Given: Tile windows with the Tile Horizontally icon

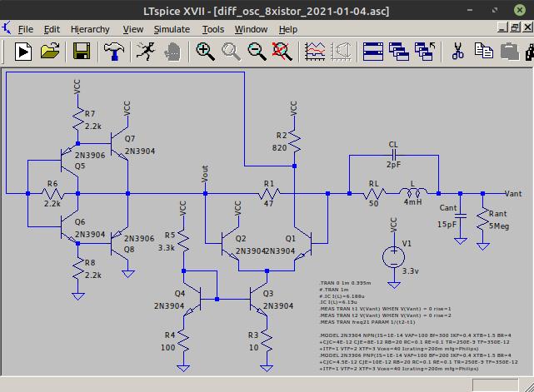Looking at the screenshot, I should tap(373, 52).
